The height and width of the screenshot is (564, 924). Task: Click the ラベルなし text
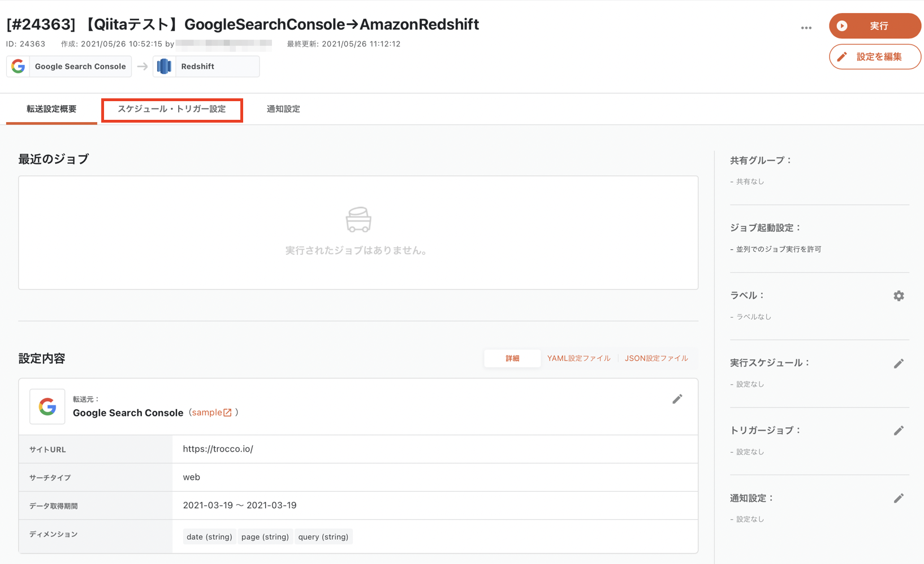[x=753, y=316]
